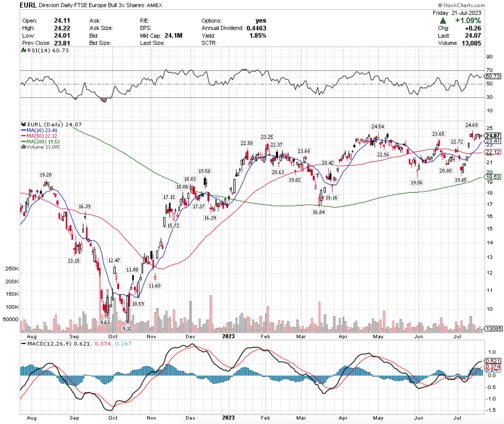Viewport: 504px width, 424px height.
Task: Click the High 24.22 value
Action: tap(62, 28)
